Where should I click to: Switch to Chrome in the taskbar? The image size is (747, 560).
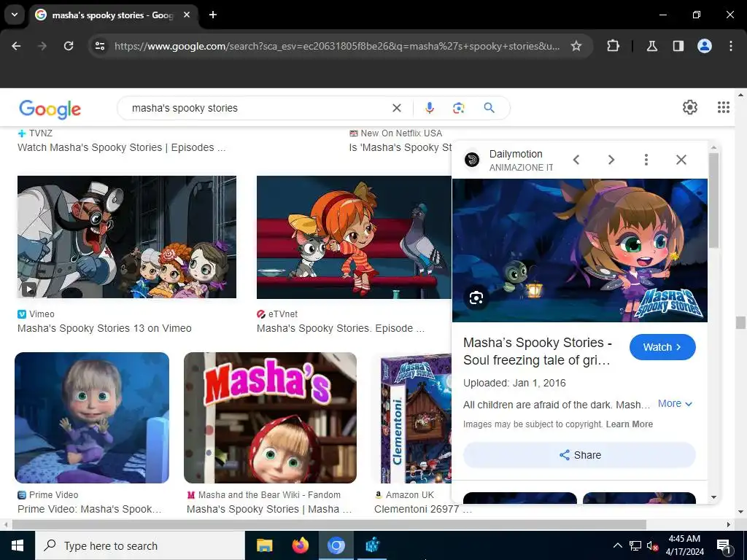336,545
